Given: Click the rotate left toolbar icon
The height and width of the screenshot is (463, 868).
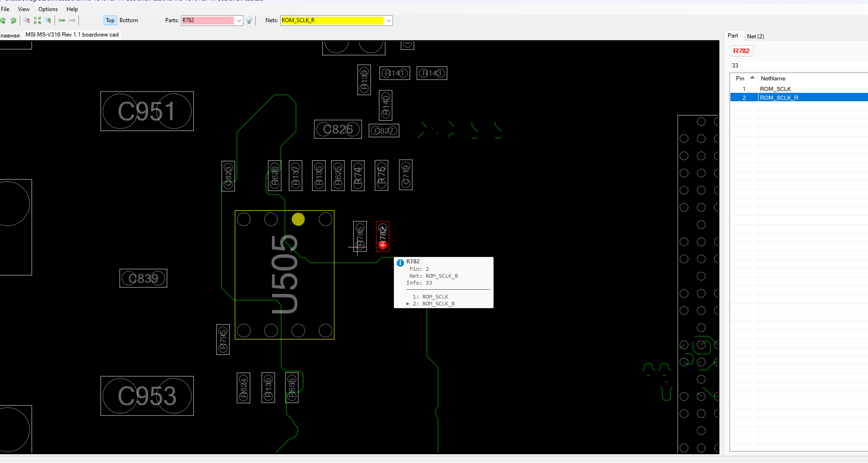Looking at the screenshot, I should coord(3,20).
